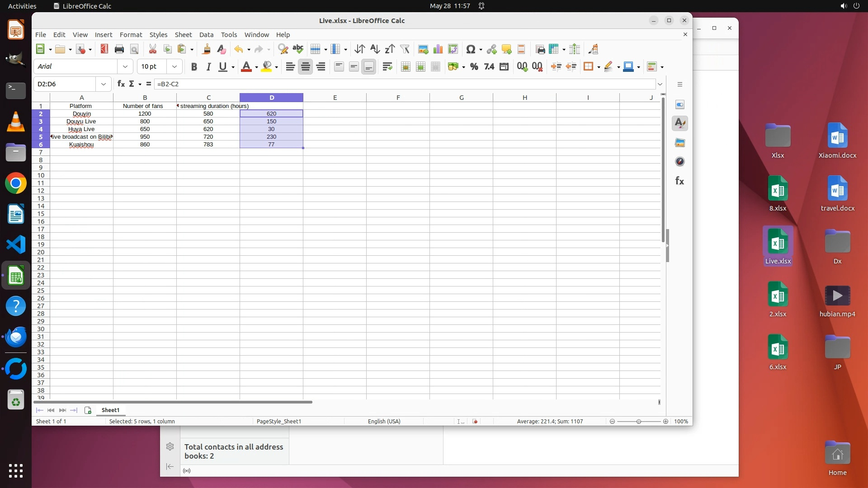Click the Clone Formatting paintbrush

click(207, 49)
